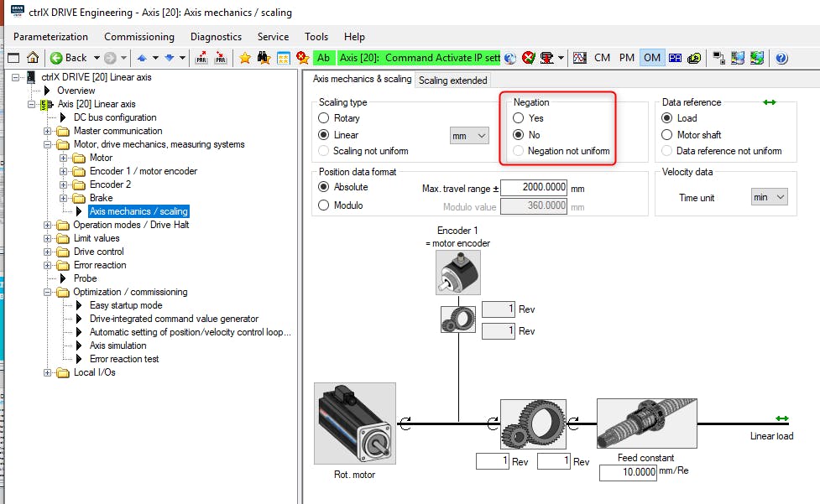Select DC bus configuration in tree
This screenshot has height=504, width=820.
coord(114,117)
